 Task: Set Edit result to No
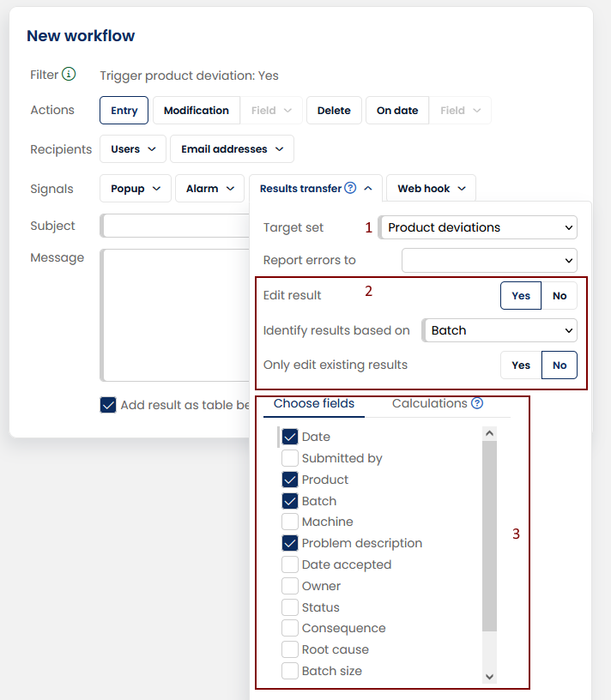[x=559, y=295]
